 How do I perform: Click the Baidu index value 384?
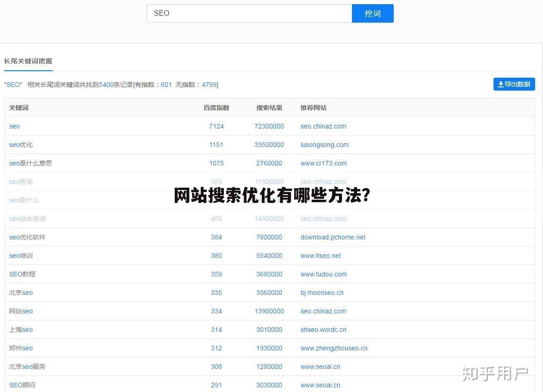click(x=216, y=237)
